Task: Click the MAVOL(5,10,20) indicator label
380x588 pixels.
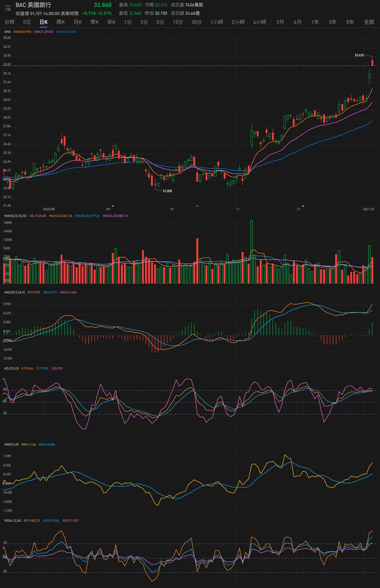Action: tap(15, 216)
